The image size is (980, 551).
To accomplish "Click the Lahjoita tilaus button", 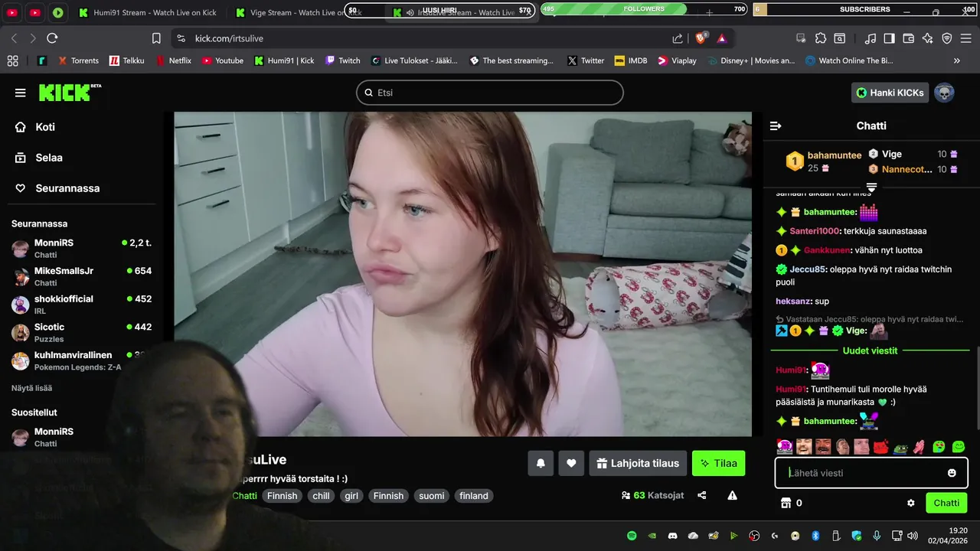I will (x=638, y=463).
